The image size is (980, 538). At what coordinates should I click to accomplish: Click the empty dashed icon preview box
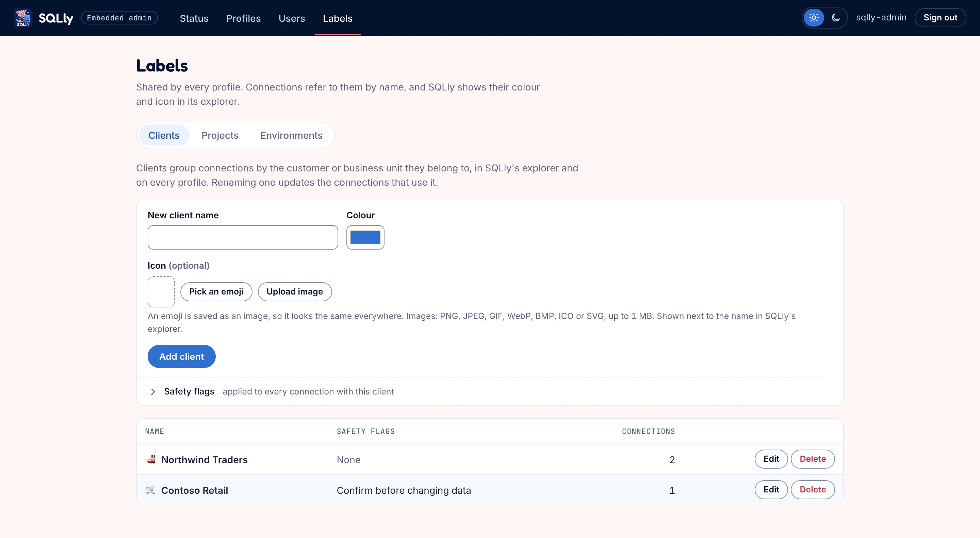pyautogui.click(x=161, y=292)
